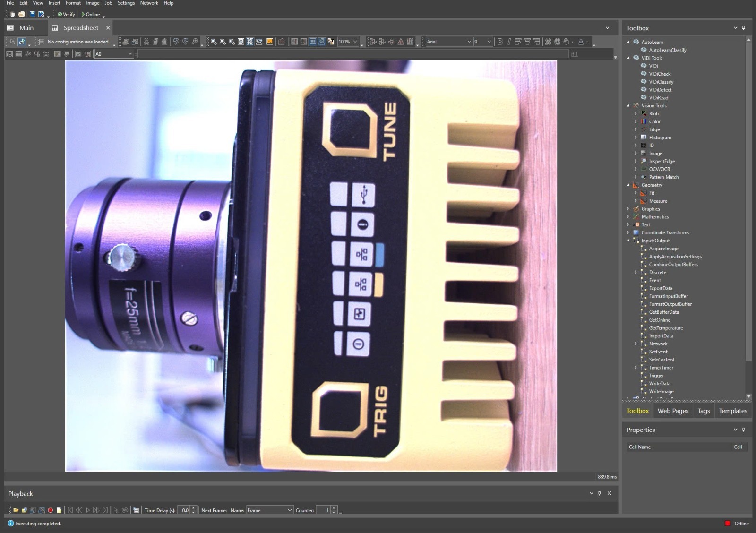This screenshot has height=533, width=756.
Task: Click the blank page icon in Playback
Action: [x=59, y=510]
